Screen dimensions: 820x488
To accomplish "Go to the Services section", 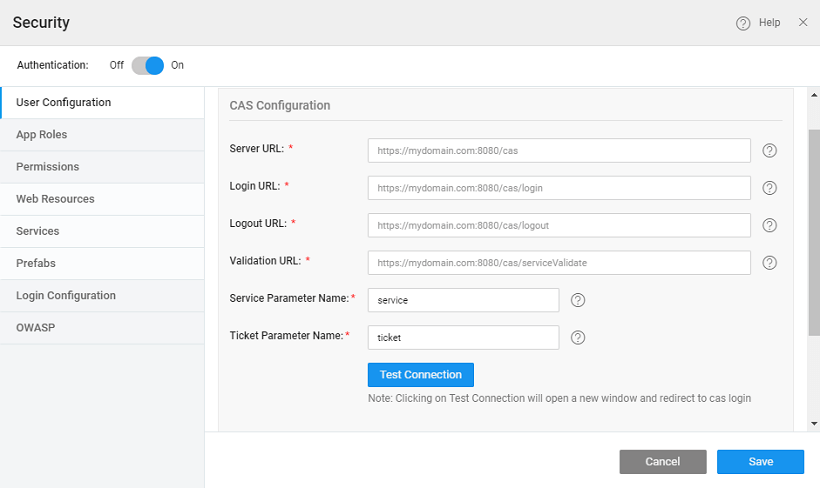I will [x=38, y=231].
